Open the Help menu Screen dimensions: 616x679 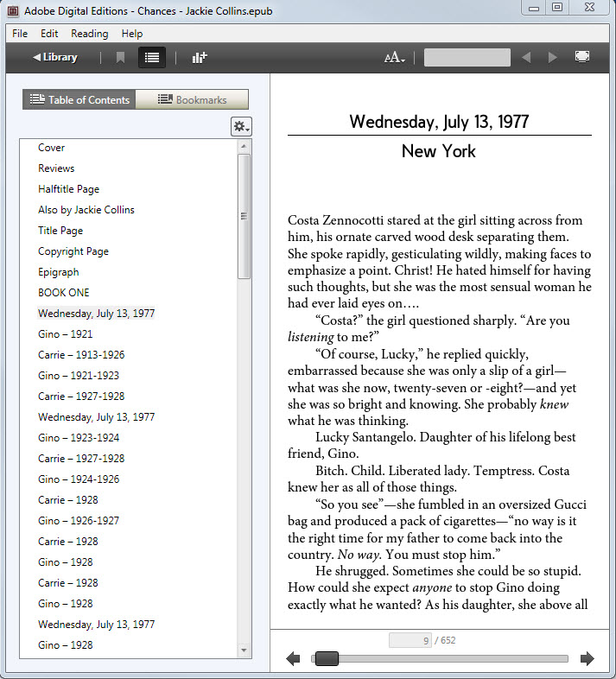coord(132,34)
